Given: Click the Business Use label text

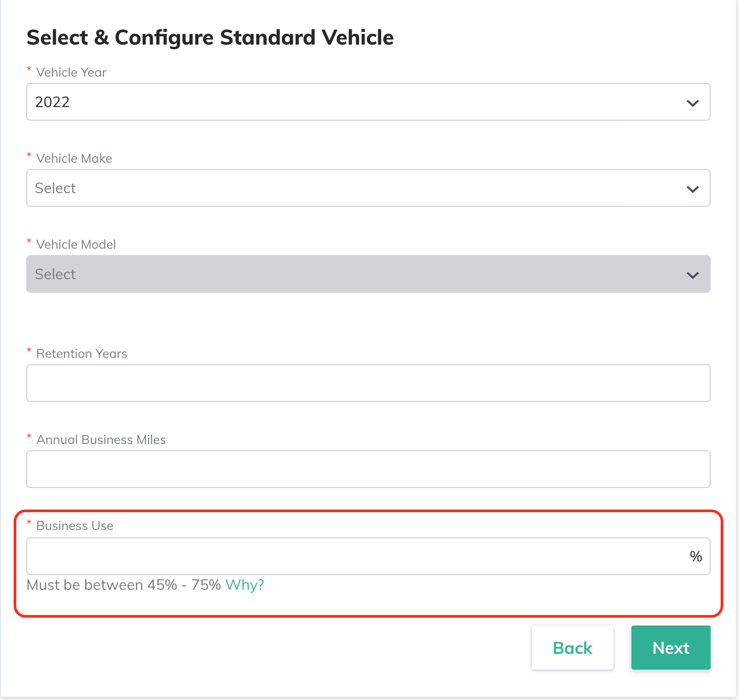Looking at the screenshot, I should click(x=75, y=526).
